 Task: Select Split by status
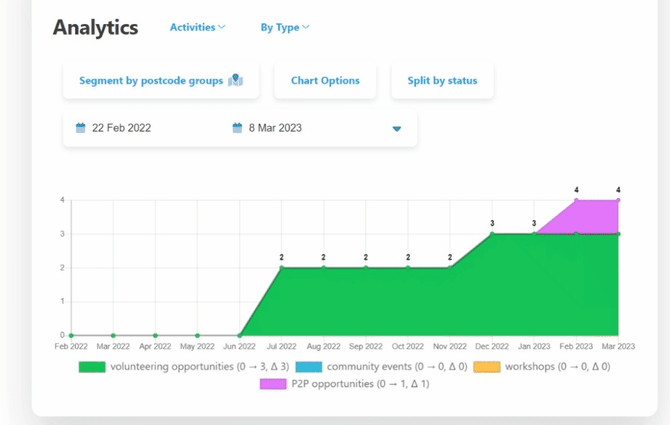click(442, 81)
